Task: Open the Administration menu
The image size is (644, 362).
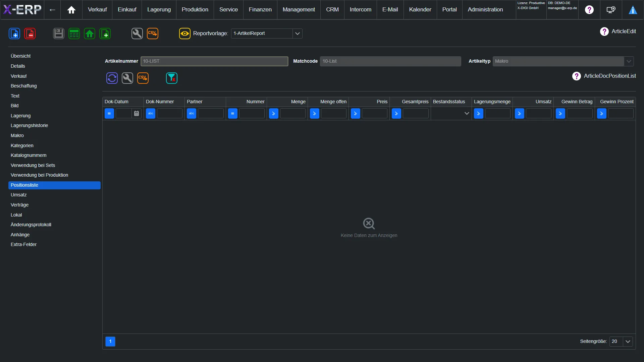Action: point(485,10)
